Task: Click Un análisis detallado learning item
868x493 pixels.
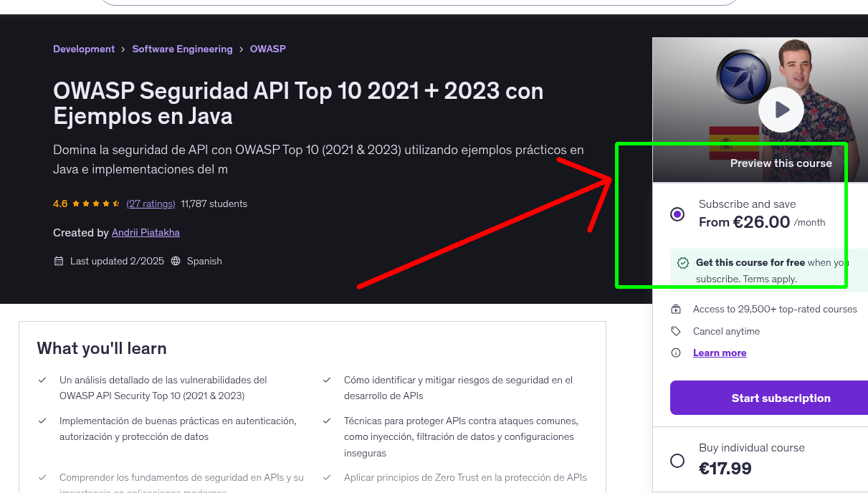Action: pyautogui.click(x=163, y=388)
